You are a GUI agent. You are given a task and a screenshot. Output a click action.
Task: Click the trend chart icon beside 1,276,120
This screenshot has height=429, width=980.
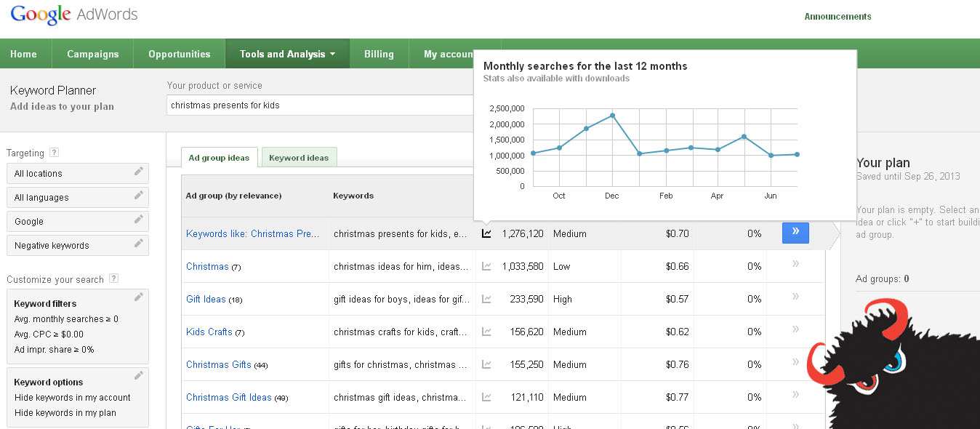click(x=486, y=234)
